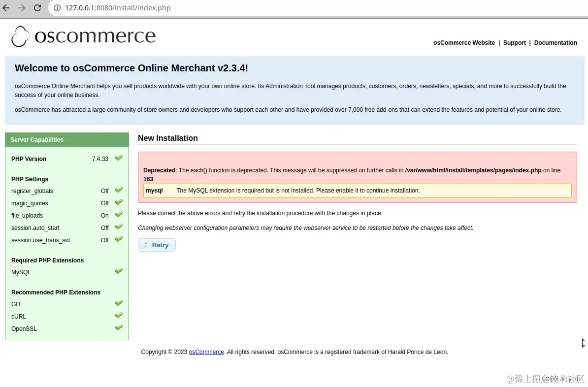Click the Welcome to osCommerce Online Merchant heading
588x387 pixels.
(x=131, y=68)
